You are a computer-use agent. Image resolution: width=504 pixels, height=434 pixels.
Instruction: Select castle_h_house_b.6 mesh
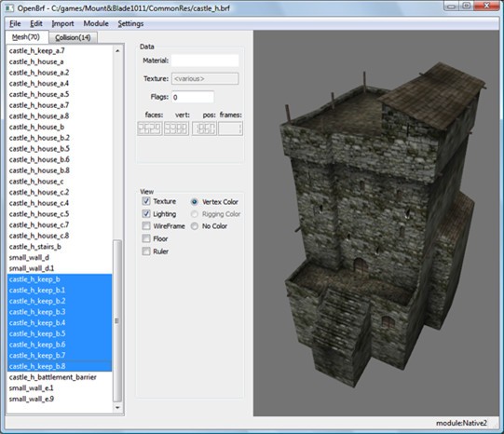pos(60,159)
